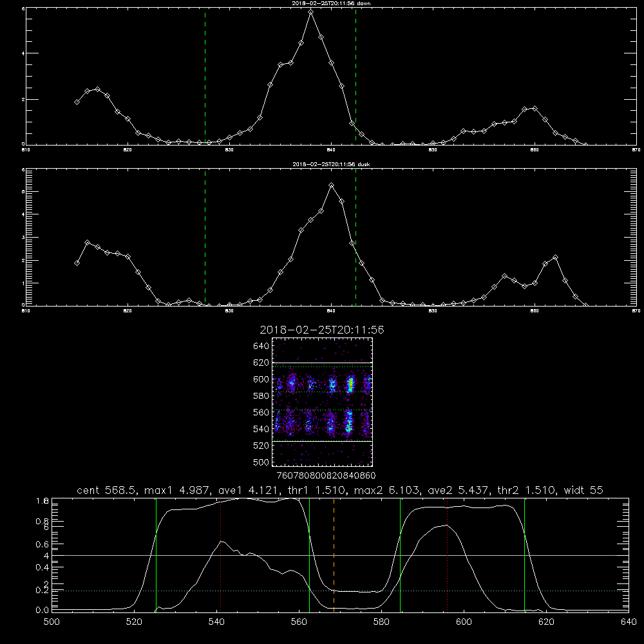Click y-axis label 540 beside spectral image
This screenshot has height=644, width=644.
click(x=261, y=429)
